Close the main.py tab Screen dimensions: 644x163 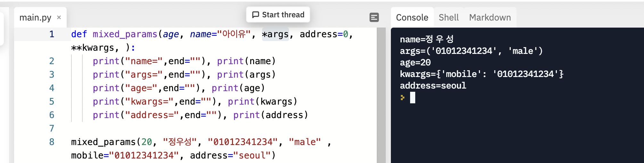[x=59, y=17]
